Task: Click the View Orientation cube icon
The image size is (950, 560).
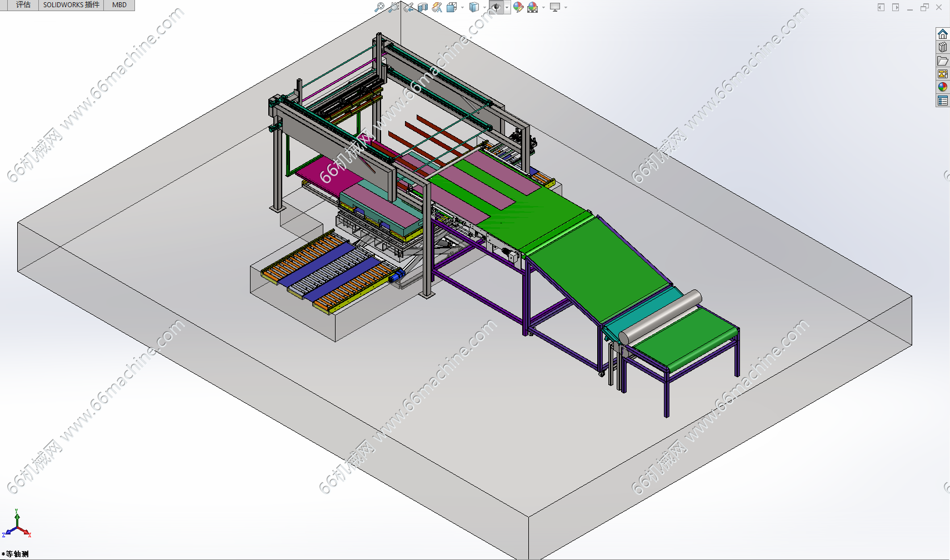Action: tap(451, 7)
